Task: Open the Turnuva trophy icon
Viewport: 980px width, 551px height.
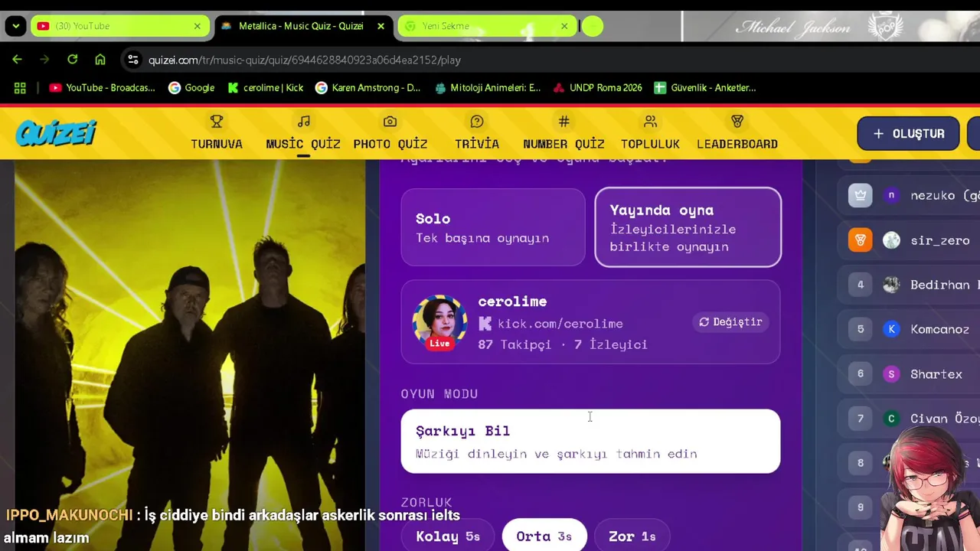Action: 217,122
